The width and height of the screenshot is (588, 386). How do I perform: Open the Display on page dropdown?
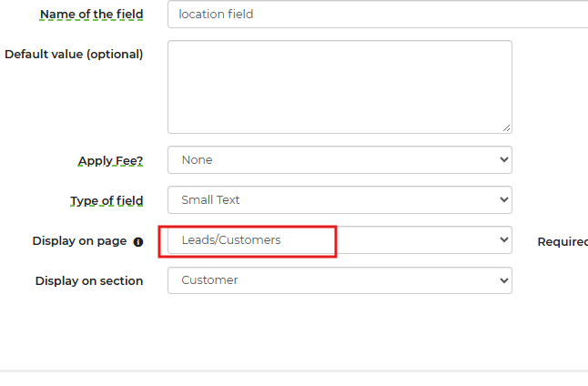pyautogui.click(x=340, y=240)
